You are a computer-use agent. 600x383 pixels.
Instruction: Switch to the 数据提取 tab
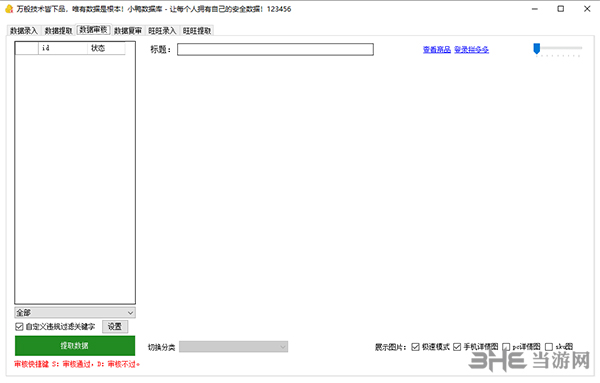[x=58, y=31]
